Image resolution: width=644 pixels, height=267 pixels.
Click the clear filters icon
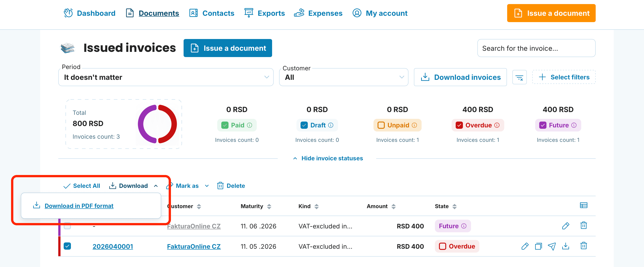[x=519, y=77]
